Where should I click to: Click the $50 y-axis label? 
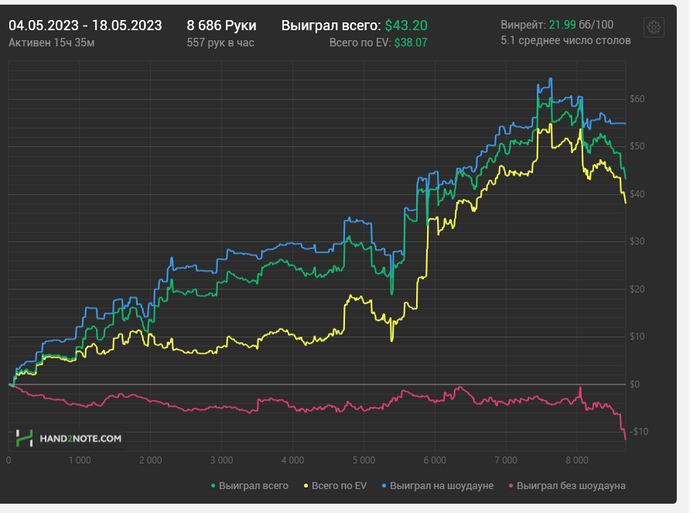(637, 146)
